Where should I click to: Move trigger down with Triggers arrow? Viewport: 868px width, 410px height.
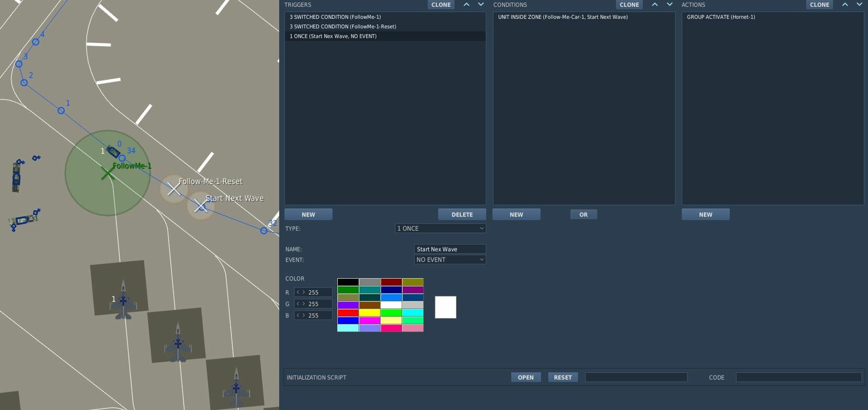[481, 5]
